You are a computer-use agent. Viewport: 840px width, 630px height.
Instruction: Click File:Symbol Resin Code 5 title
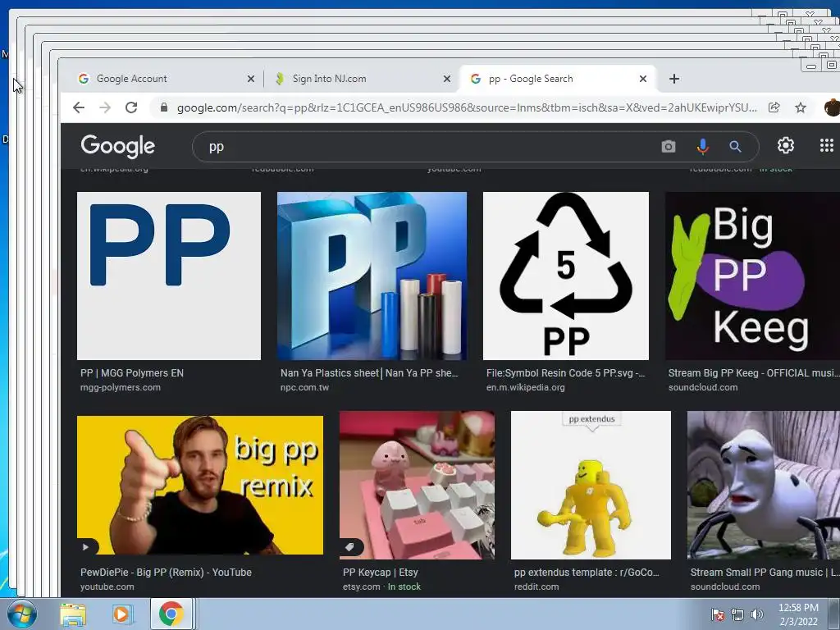[x=566, y=373]
